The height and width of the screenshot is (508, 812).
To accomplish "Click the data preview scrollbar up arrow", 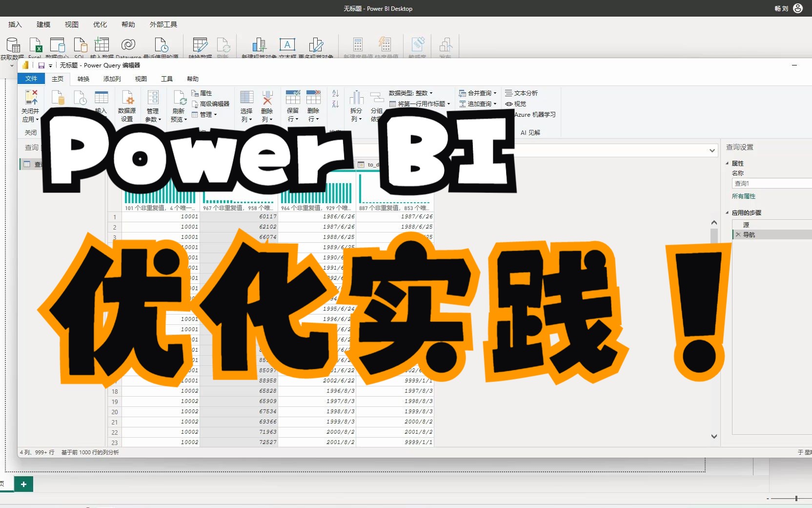I will (x=714, y=223).
